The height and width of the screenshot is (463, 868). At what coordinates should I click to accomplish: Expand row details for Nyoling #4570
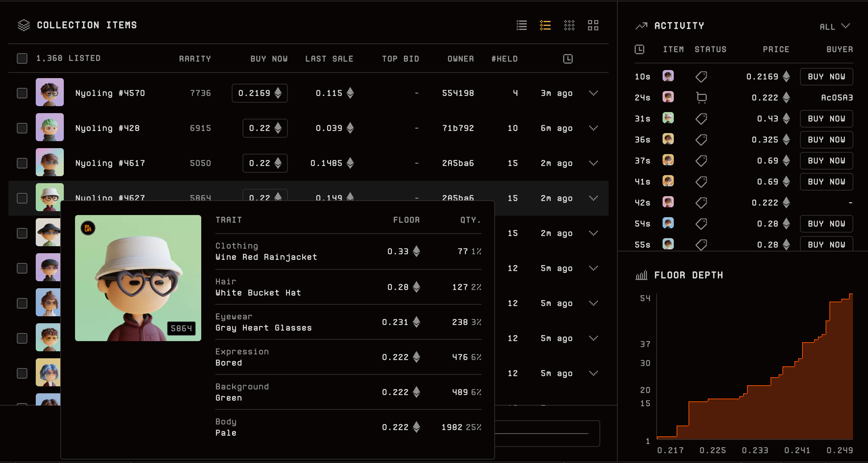click(x=593, y=93)
